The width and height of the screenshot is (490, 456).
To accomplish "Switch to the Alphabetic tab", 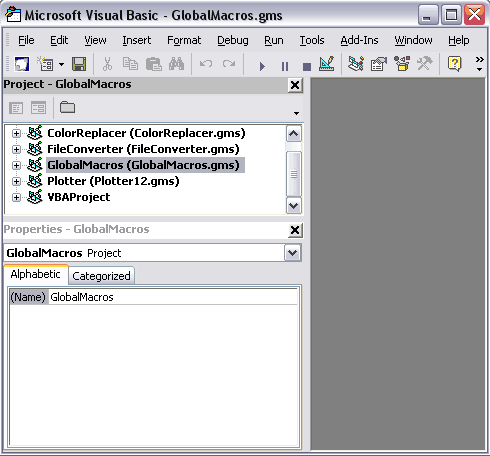I will tap(36, 274).
